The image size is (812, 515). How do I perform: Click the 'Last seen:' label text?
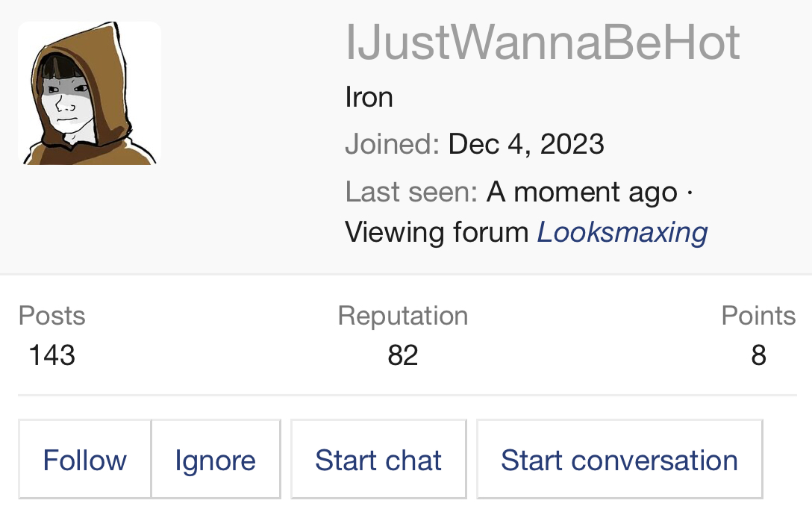(x=411, y=193)
